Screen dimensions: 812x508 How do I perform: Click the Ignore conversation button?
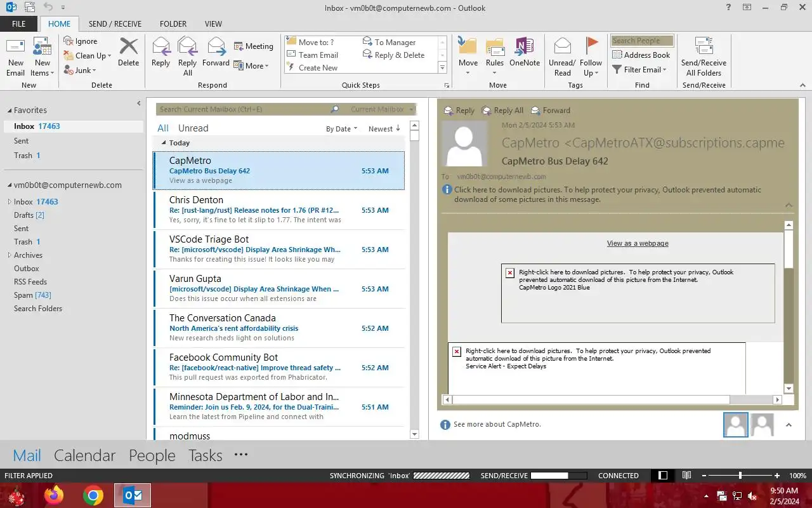click(81, 41)
